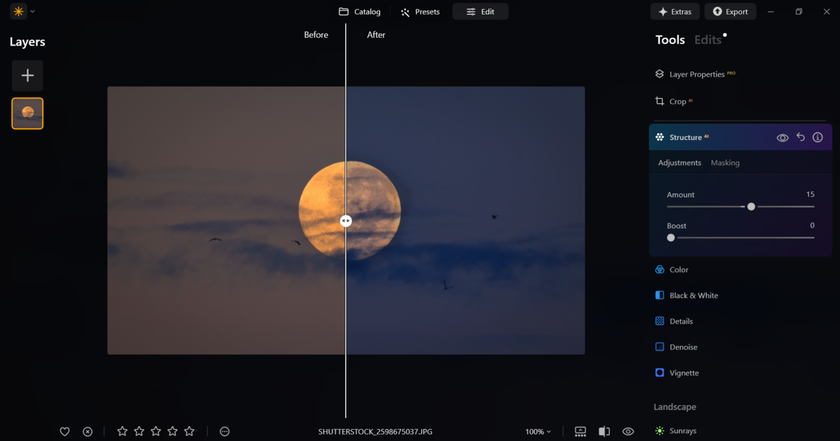Click the Amount slider handle
Screen dimensions: 840x441
751,206
